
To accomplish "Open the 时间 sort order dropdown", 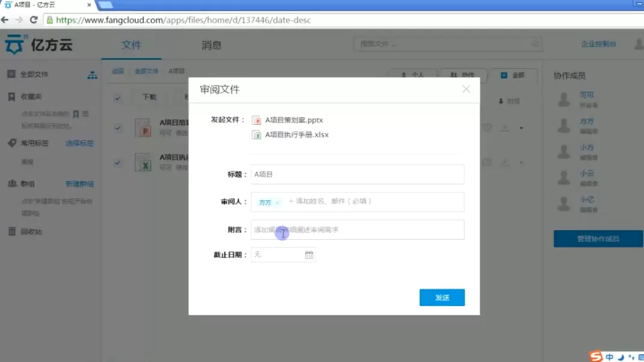I will pos(509,101).
